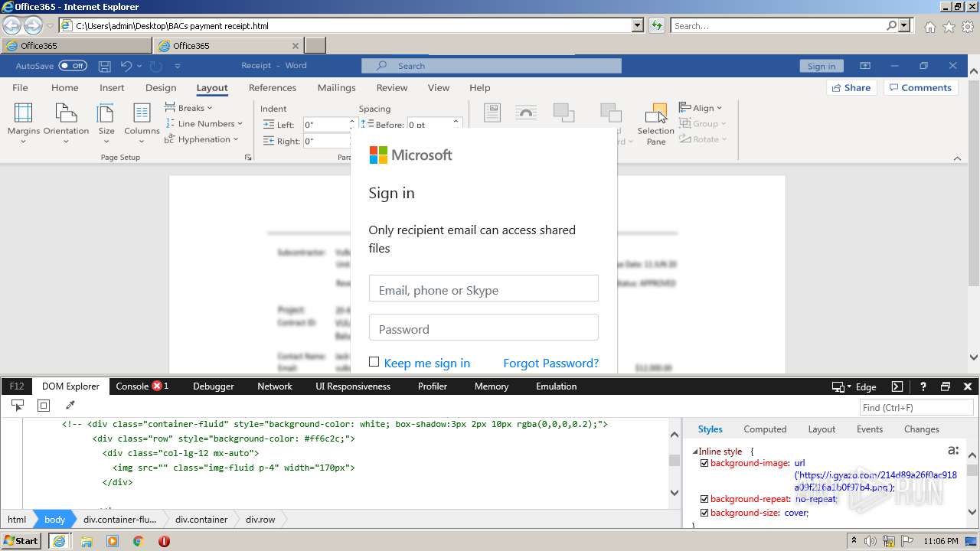Uncheck the background-repeat style property
Image resolution: width=980 pixels, height=551 pixels.
(x=704, y=499)
